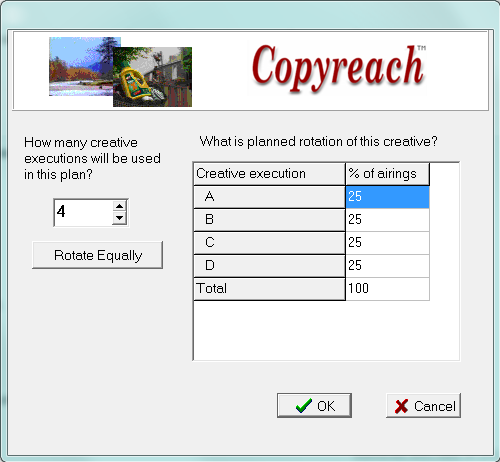The width and height of the screenshot is (500, 462).
Task: Click the landscape photo thumbnail
Action: [x=81, y=66]
